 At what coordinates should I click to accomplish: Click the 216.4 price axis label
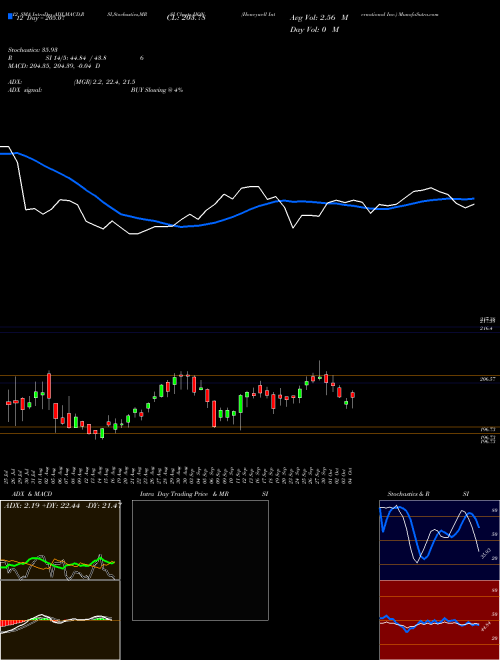(x=486, y=328)
